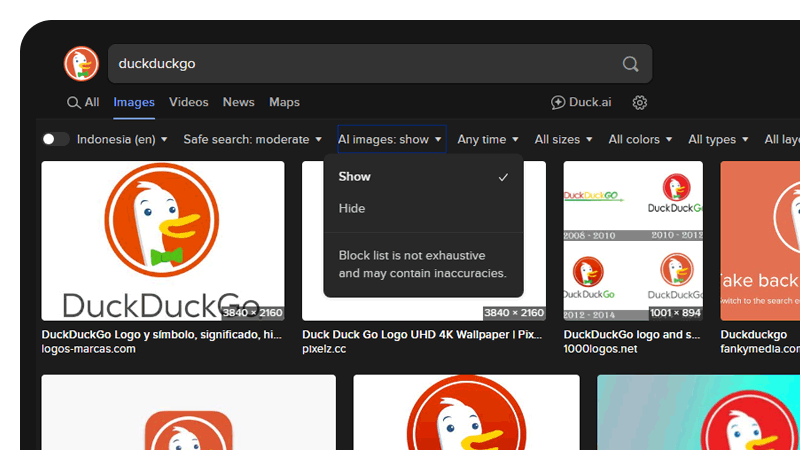Click the magnifier search icon in search box
Image resolution: width=800 pixels, height=450 pixels.
point(630,64)
